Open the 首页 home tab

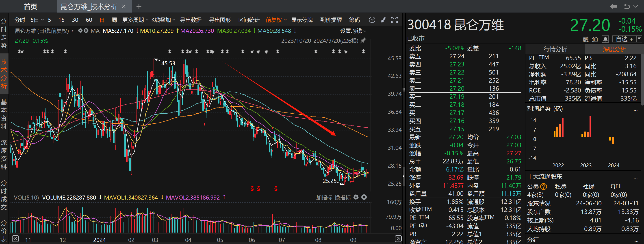[30, 7]
